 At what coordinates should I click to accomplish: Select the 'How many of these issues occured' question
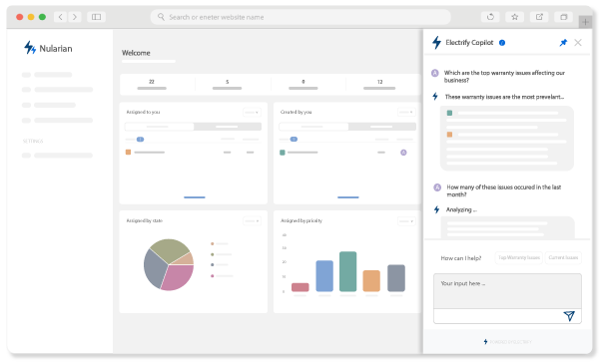click(504, 190)
